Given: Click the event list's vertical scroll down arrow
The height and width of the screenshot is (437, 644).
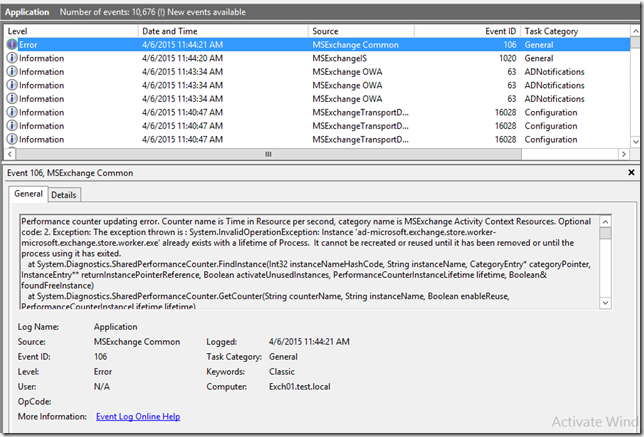Looking at the screenshot, I should [x=636, y=141].
